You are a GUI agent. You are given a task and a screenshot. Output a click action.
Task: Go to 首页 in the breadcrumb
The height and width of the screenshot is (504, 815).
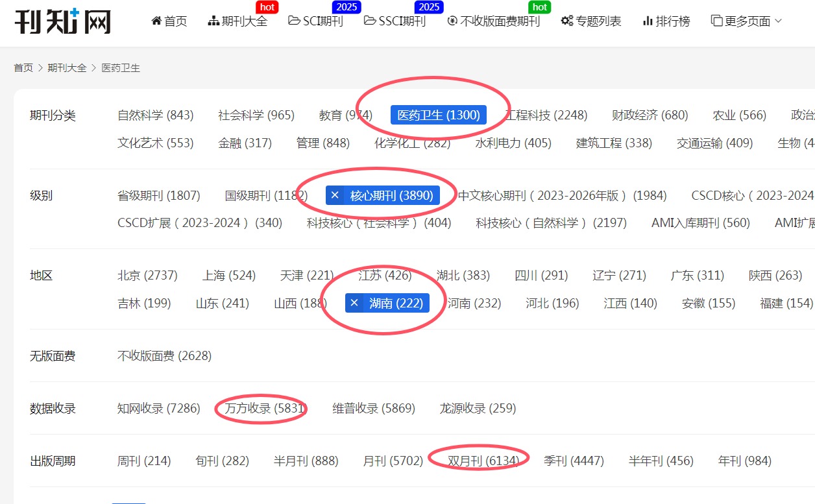pos(23,67)
